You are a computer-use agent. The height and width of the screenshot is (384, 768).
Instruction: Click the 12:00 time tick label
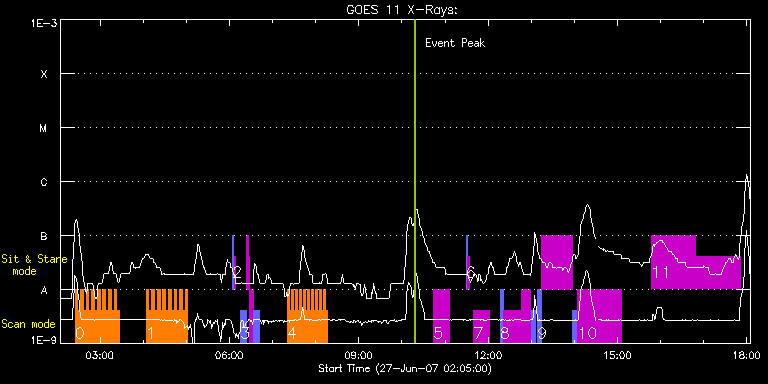tap(487, 355)
